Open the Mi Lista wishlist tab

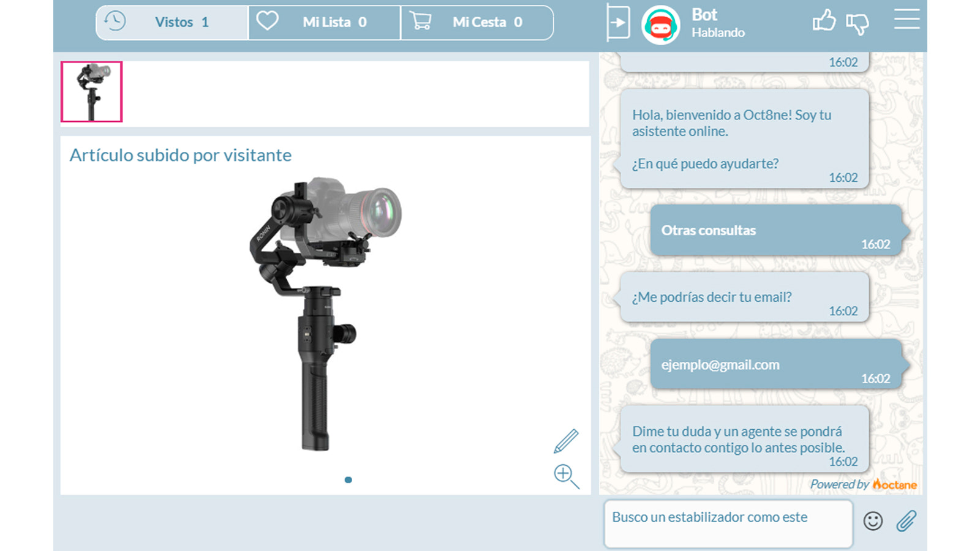click(325, 23)
